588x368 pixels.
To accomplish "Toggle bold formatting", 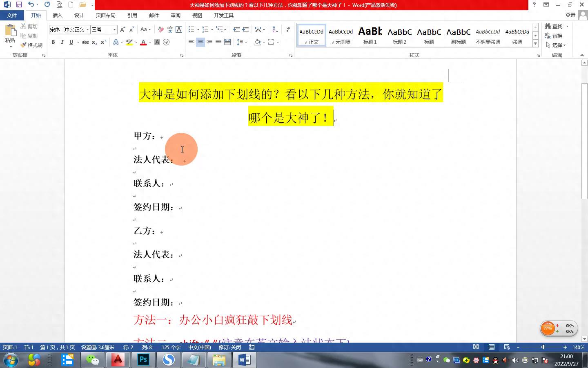I will point(53,42).
